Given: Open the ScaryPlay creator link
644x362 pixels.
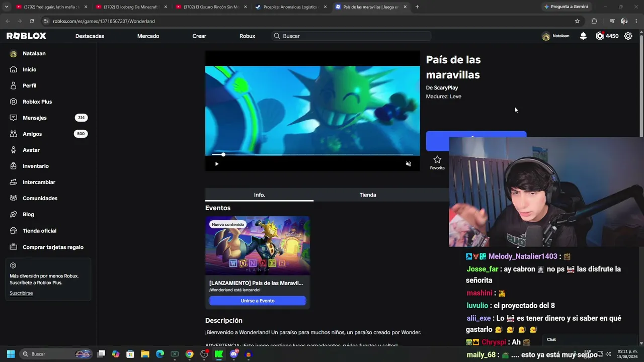Looking at the screenshot, I should [x=446, y=88].
